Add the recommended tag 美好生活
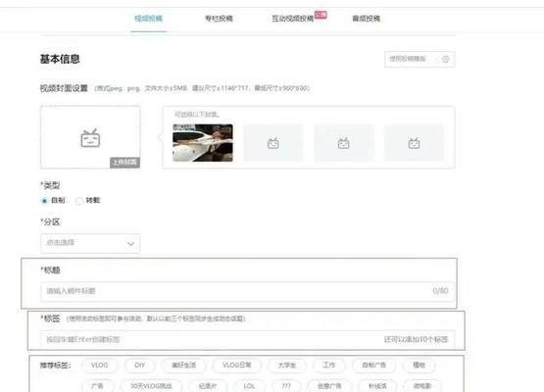The height and width of the screenshot is (392, 544). click(x=183, y=365)
